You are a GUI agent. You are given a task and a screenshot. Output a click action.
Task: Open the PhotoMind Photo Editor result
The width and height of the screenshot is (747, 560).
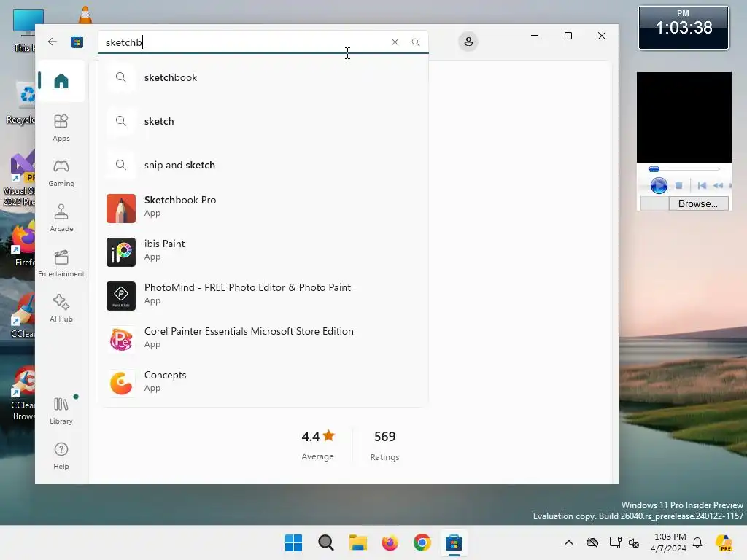tap(263, 295)
